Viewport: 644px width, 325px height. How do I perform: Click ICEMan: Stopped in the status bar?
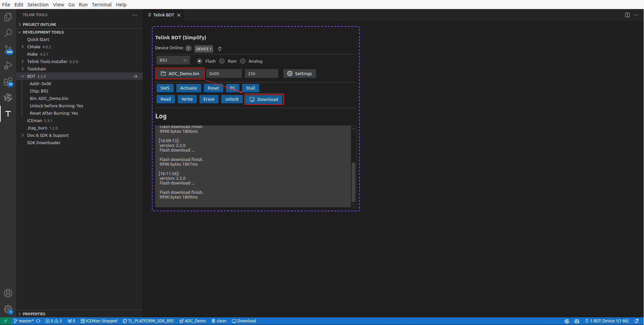[99, 321]
